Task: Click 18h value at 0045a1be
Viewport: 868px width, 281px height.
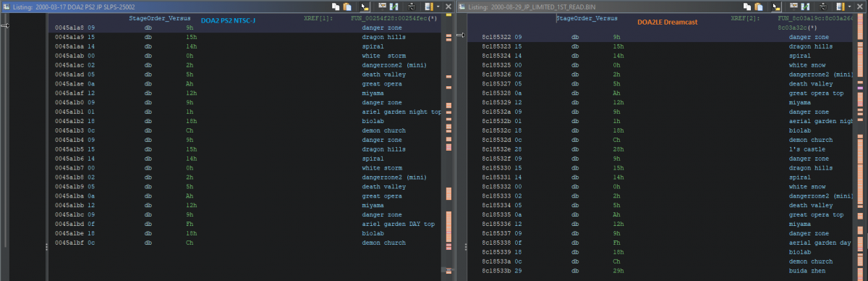Action: point(191,233)
